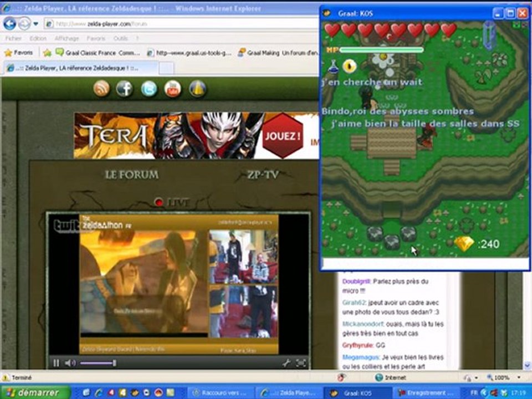Pause the Twitch stream player
This screenshot has height=399, width=532.
pos(57,363)
